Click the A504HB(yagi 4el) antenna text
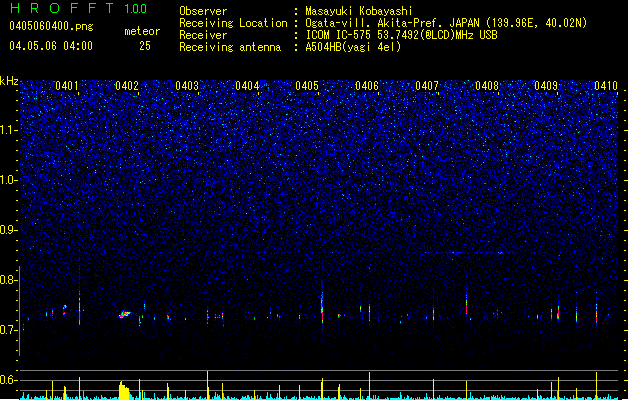The width and height of the screenshot is (629, 400). tap(353, 47)
